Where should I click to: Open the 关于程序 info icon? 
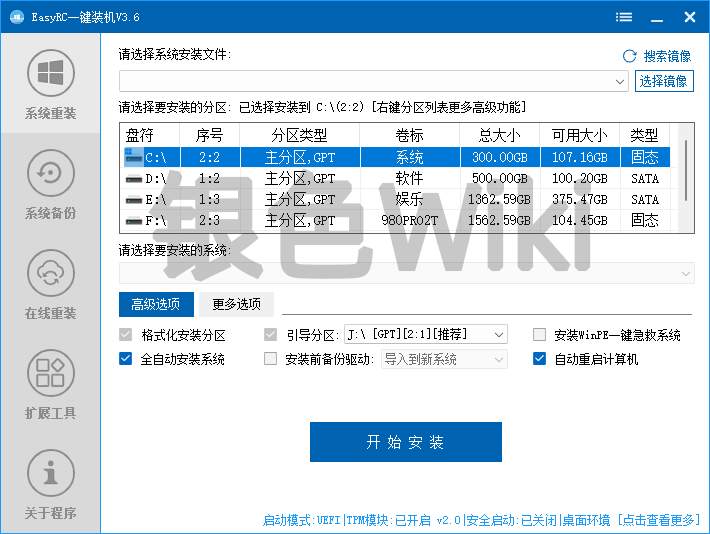50,472
